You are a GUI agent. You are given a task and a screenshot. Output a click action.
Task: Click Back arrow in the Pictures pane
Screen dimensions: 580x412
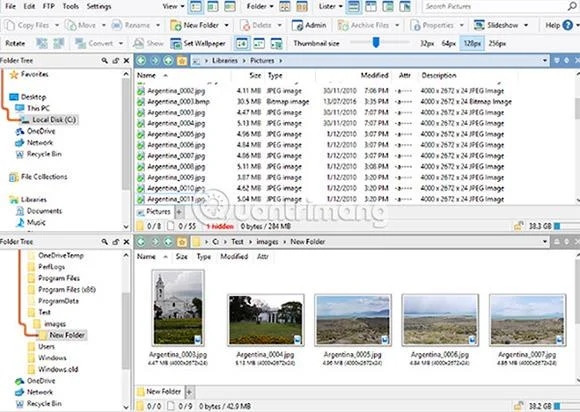pyautogui.click(x=141, y=60)
